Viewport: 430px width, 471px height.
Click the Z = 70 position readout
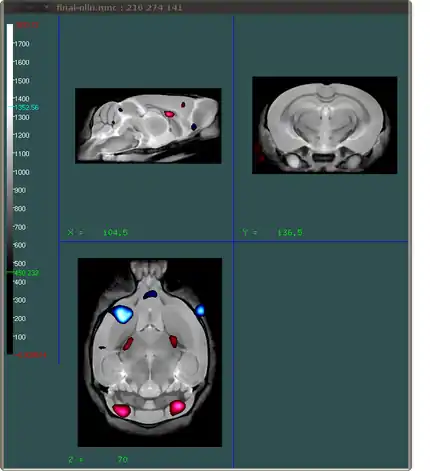pyautogui.click(x=98, y=460)
